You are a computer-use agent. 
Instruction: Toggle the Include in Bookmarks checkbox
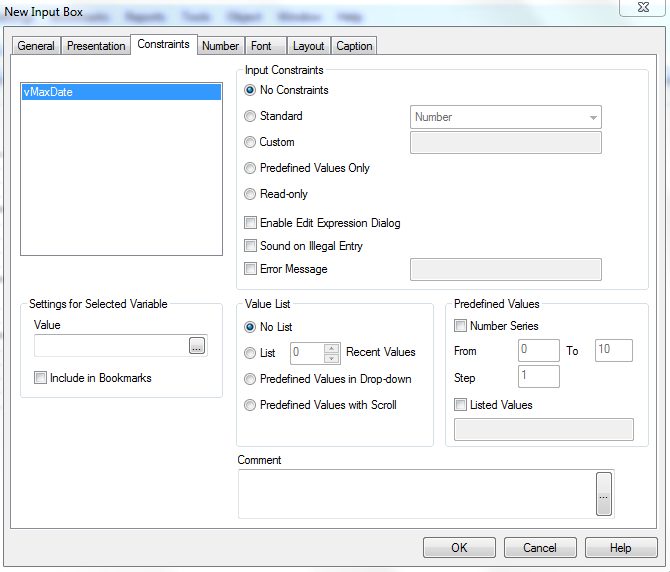pyautogui.click(x=41, y=378)
